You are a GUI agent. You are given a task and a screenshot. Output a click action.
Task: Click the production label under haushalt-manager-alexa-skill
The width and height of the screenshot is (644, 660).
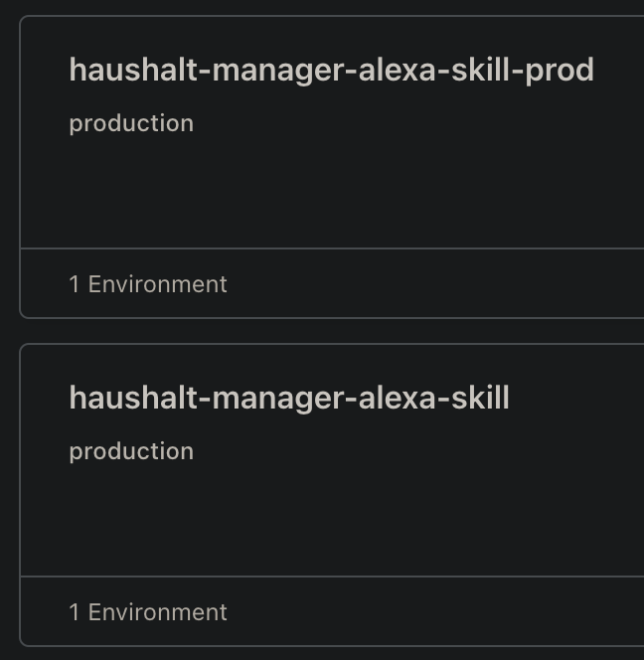tap(131, 451)
